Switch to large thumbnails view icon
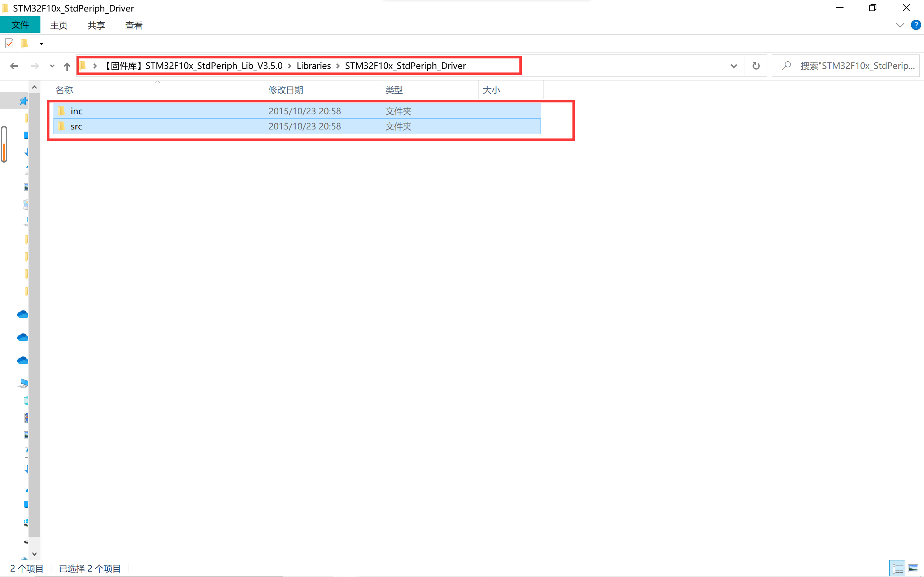Image resolution: width=924 pixels, height=577 pixels. (913, 569)
